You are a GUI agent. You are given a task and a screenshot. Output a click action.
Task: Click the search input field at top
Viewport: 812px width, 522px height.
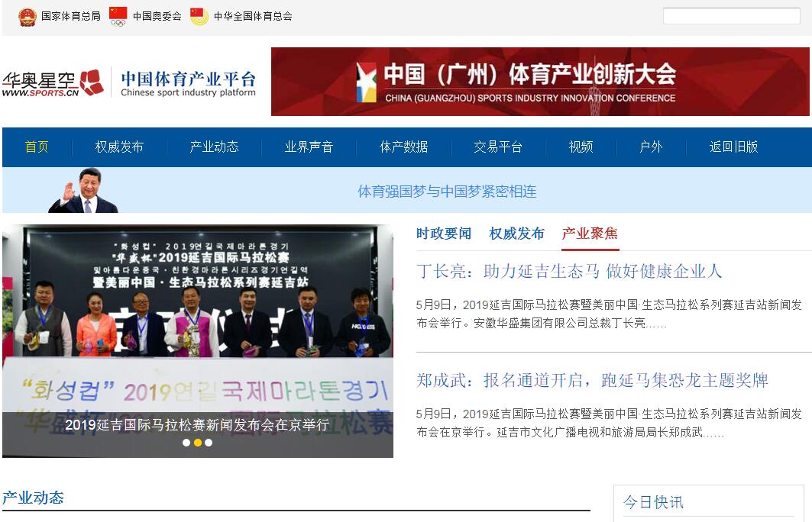(731, 16)
